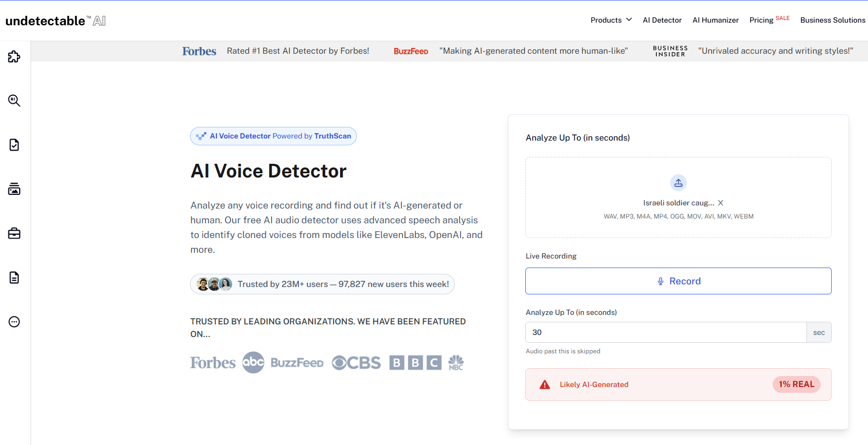Screen dimensions: 868x445
Task: Click the Forbes logo in the top banner
Action: 199,51
